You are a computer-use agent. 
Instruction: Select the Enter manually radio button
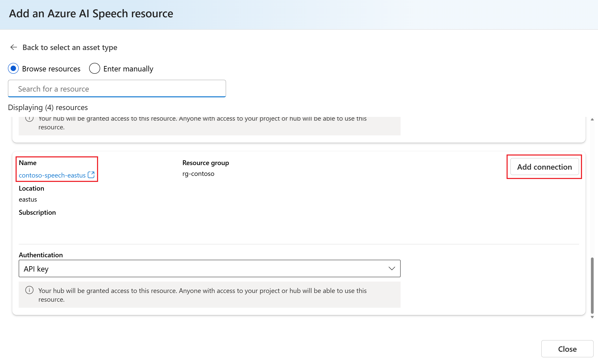coord(94,69)
